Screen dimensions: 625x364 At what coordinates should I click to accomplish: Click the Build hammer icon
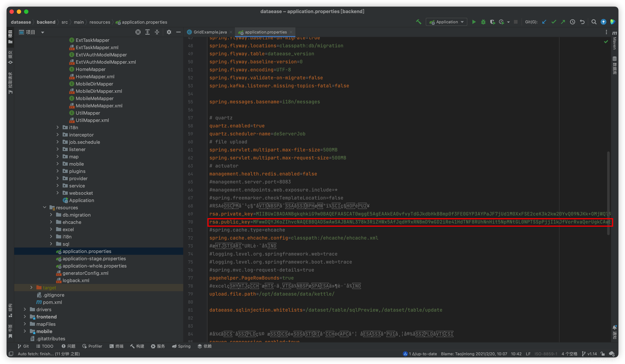click(419, 22)
